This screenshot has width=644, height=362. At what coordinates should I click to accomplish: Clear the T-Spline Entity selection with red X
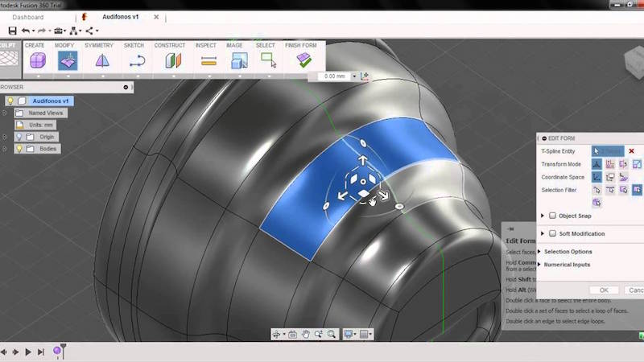point(631,151)
